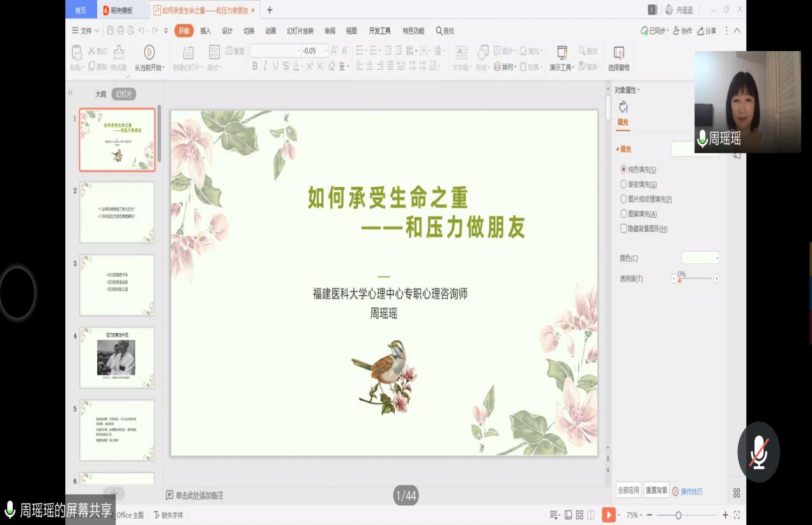Click the fill paint bucket icon in properties panel
The width and height of the screenshot is (812, 525).
[x=623, y=107]
